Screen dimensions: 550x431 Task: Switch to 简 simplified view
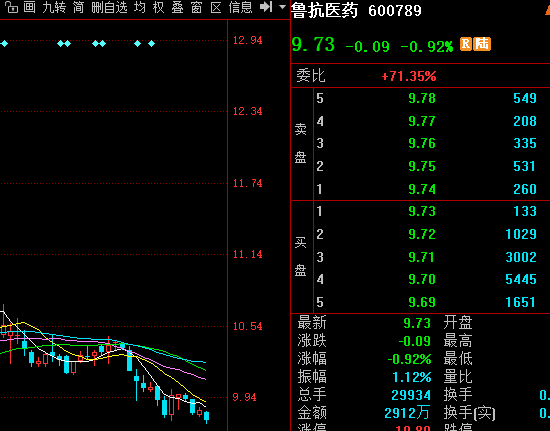point(79,7)
